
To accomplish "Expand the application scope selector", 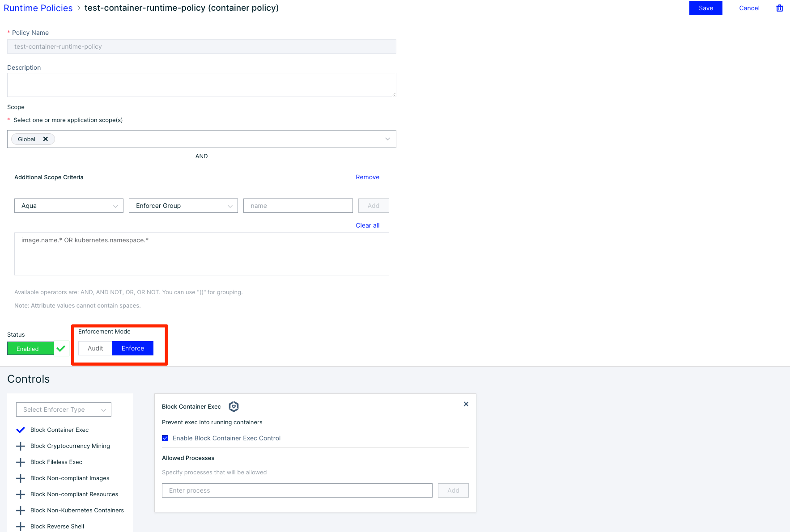I will pyautogui.click(x=387, y=139).
